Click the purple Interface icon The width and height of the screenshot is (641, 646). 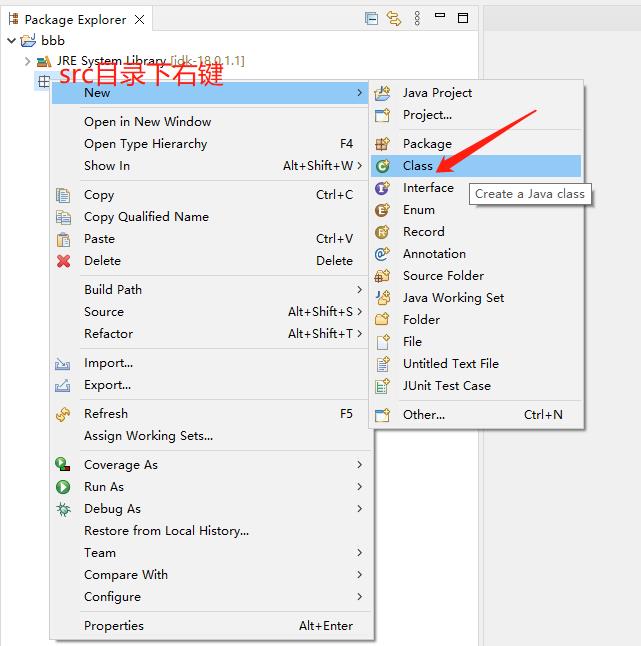[x=382, y=188]
